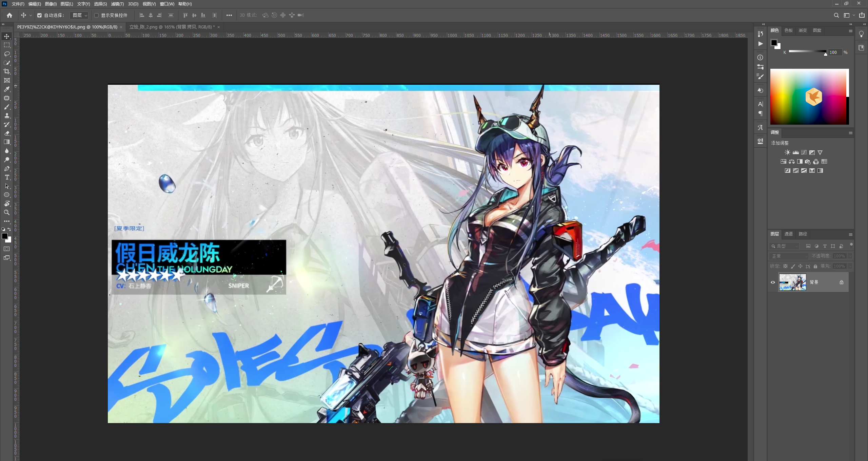Select the Frame tool
The width and height of the screenshot is (868, 461).
pyautogui.click(x=7, y=80)
